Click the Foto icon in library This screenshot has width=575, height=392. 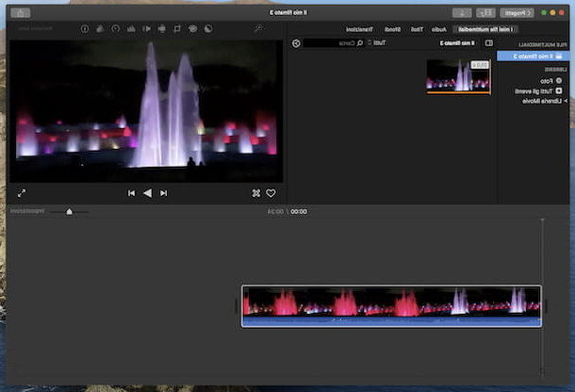pos(559,81)
